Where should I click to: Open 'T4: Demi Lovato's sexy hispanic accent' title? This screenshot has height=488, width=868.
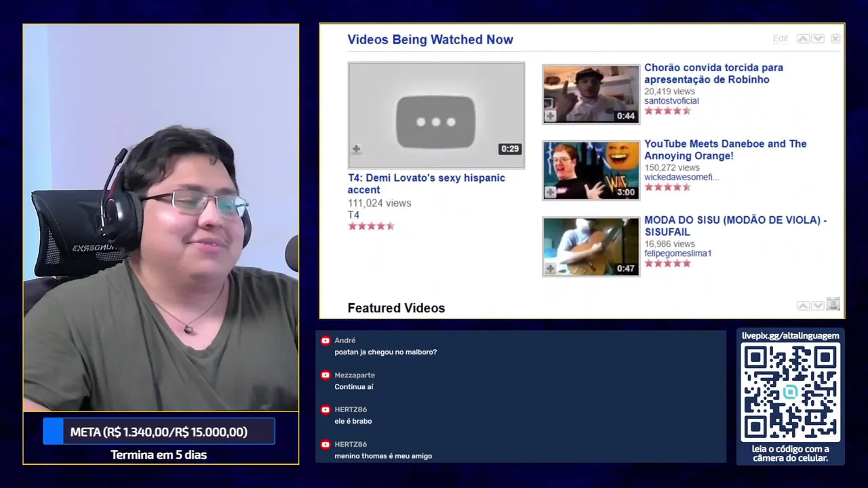pyautogui.click(x=427, y=184)
